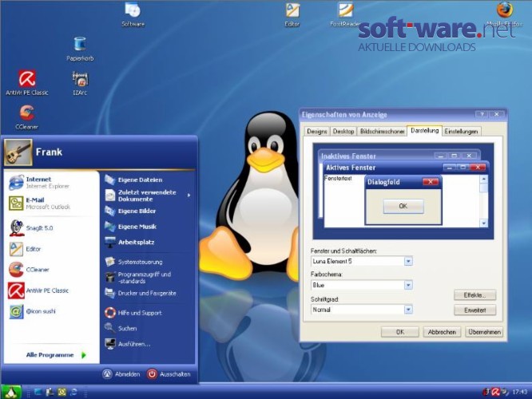Click the Übernehmen button
The image size is (532, 399).
pyautogui.click(x=484, y=332)
